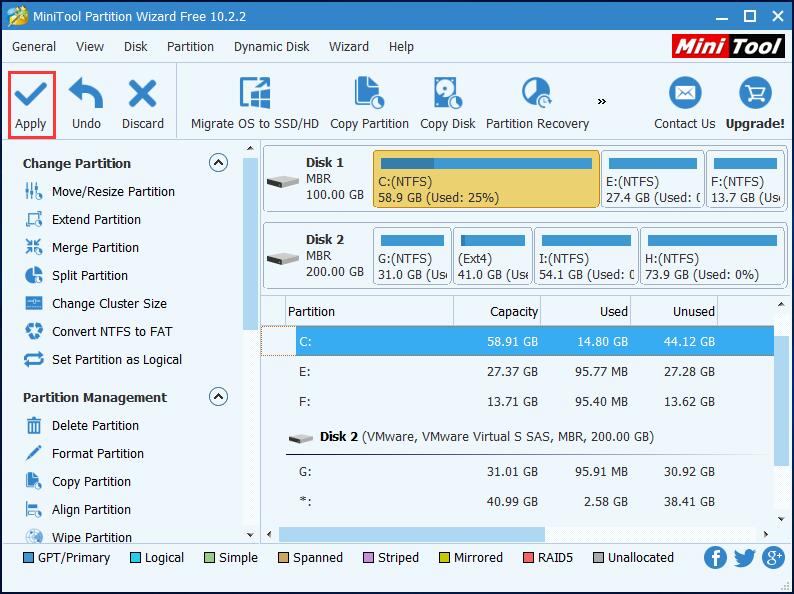The width and height of the screenshot is (794, 594).
Task: Collapse the Change Partition section
Action: coord(218,163)
